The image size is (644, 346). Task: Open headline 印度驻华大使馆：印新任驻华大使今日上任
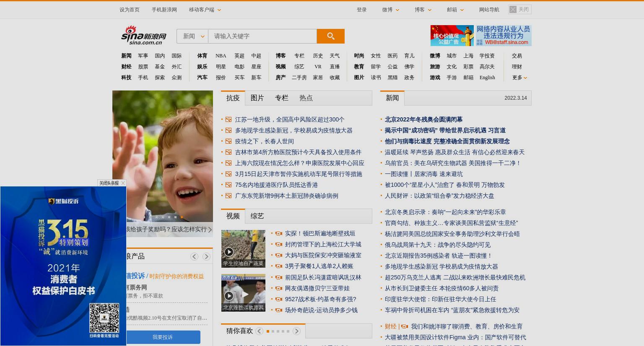(440, 299)
